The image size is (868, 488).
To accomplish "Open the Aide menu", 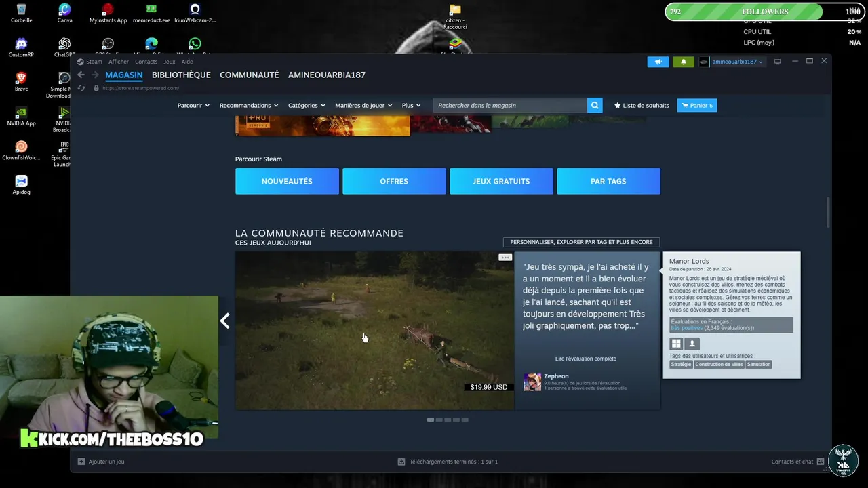I will (x=187, y=62).
